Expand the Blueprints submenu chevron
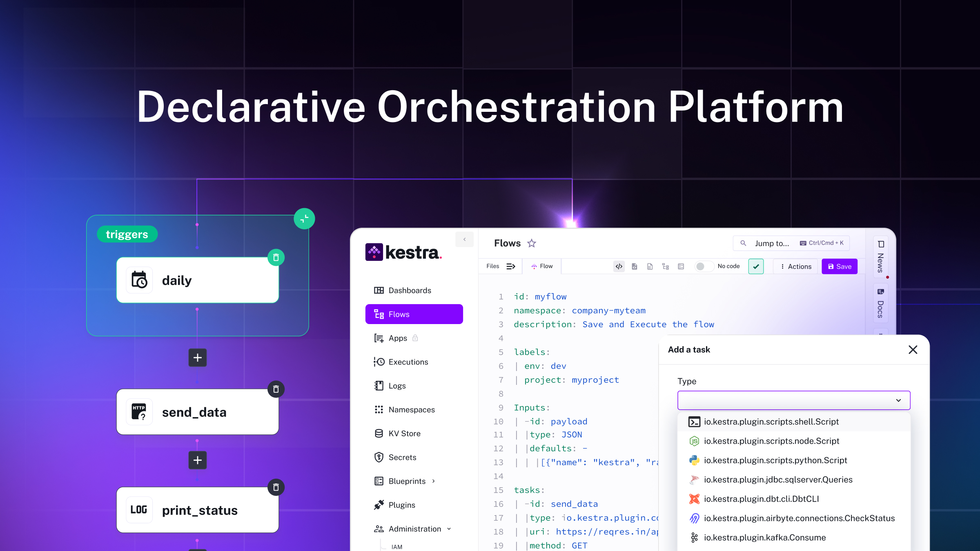The image size is (980, 551). pyautogui.click(x=434, y=481)
